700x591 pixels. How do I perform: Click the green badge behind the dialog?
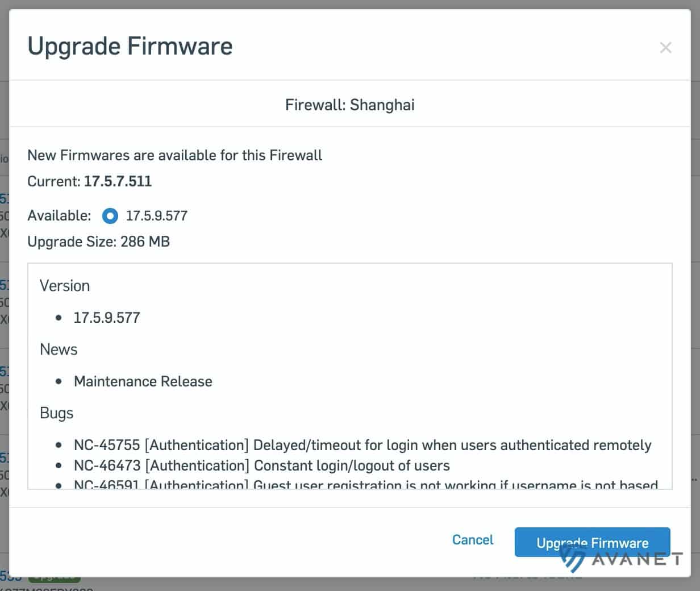54,580
